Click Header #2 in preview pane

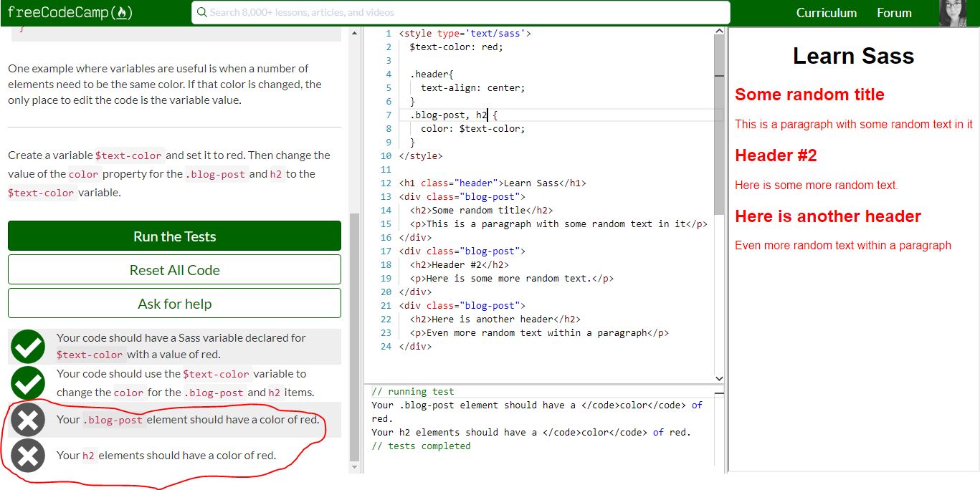tap(776, 155)
